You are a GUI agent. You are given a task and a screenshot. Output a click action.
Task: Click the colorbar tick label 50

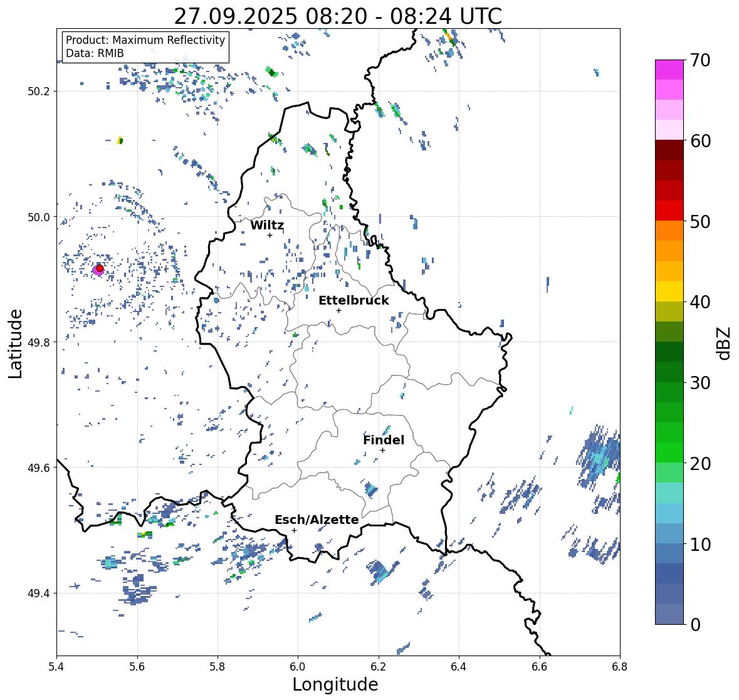(700, 221)
